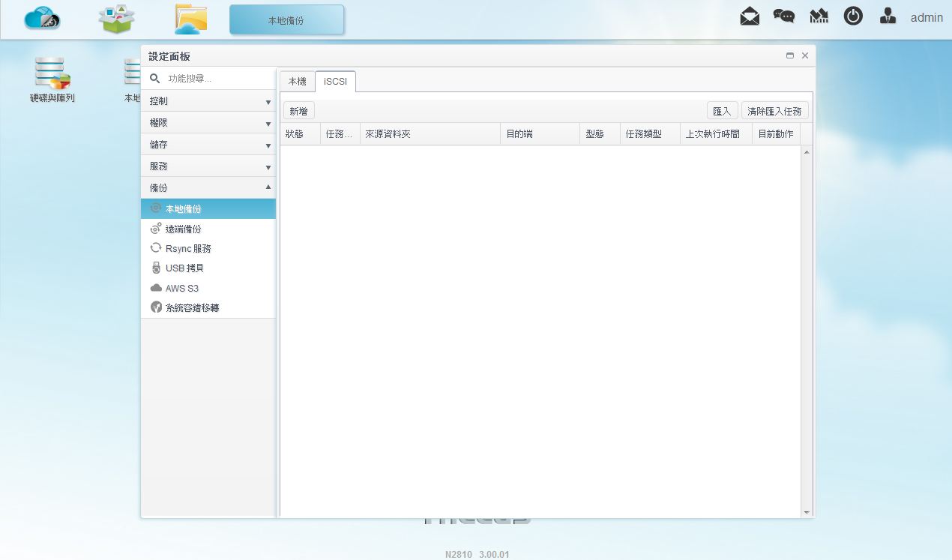Viewport: 952px width, 560px height.
Task: Sort by the 目的端 column header
Action: [x=540, y=134]
